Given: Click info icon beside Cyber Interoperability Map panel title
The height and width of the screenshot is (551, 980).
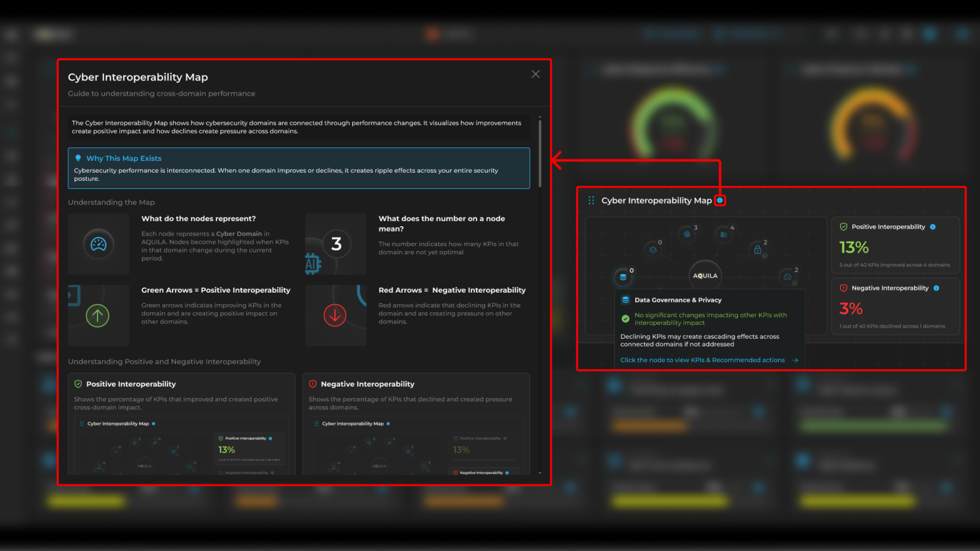Looking at the screenshot, I should 720,201.
